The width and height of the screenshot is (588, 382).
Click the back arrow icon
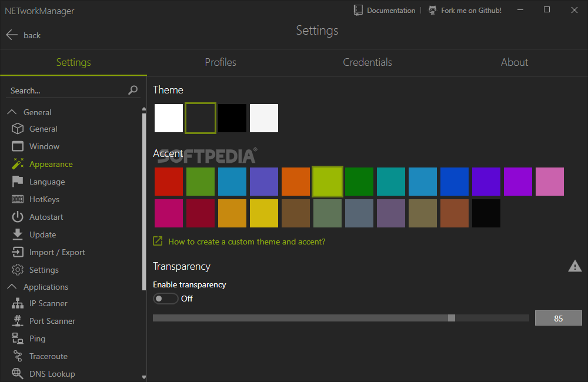pyautogui.click(x=12, y=35)
